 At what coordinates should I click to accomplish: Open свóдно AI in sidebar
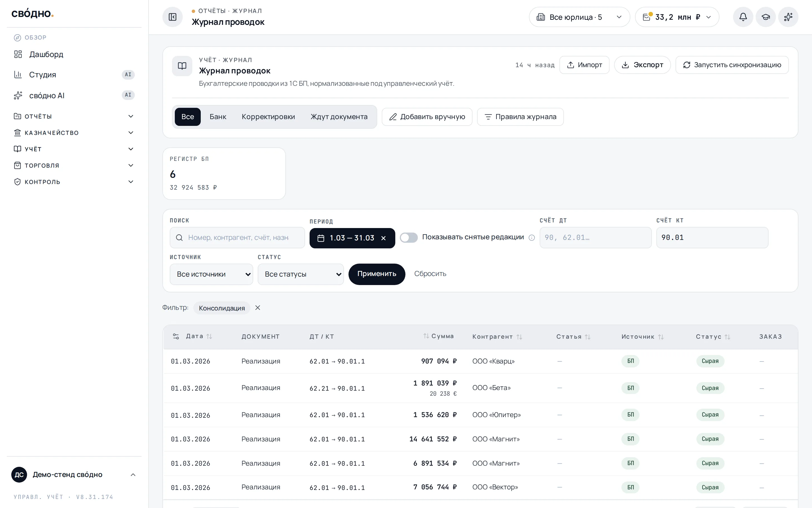point(74,95)
